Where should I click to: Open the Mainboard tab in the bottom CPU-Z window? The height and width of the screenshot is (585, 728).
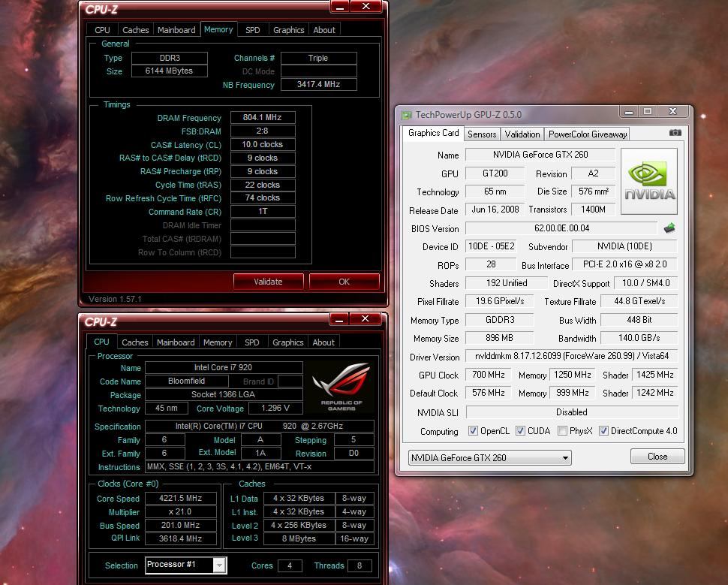tap(176, 342)
